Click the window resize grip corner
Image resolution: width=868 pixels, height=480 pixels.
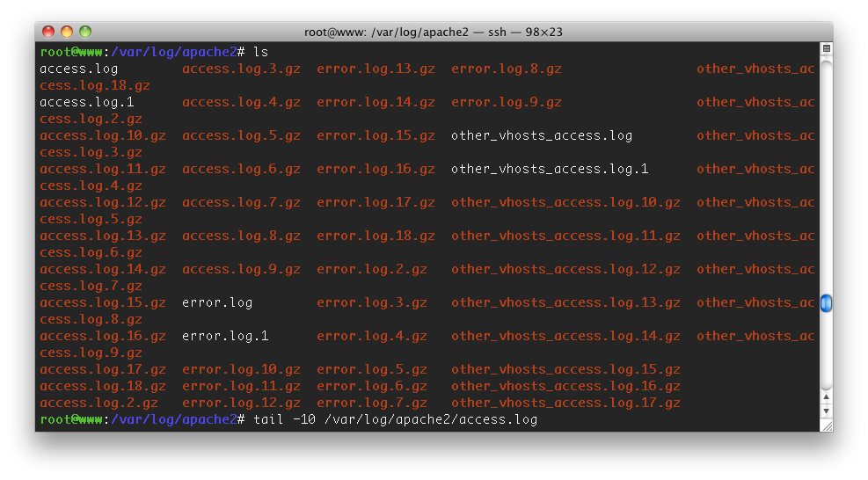pos(827,425)
